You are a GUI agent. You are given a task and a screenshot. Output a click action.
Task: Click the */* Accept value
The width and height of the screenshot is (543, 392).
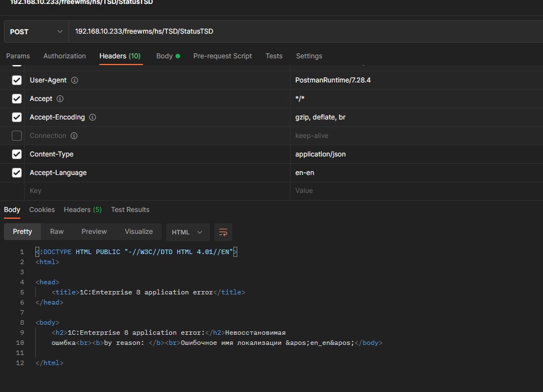pos(300,99)
